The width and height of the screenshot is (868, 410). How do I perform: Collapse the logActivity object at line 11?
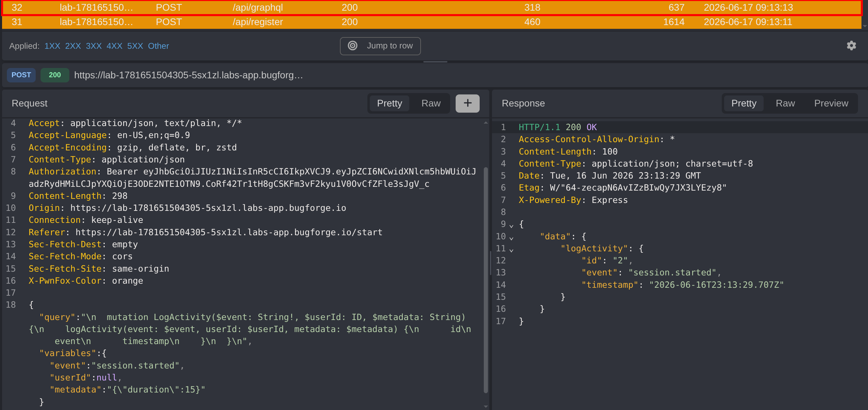point(511,250)
